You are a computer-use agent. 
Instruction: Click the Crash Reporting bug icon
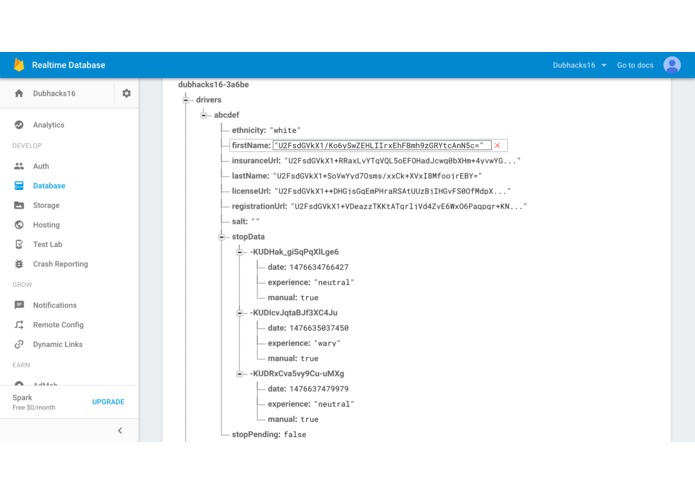19,264
